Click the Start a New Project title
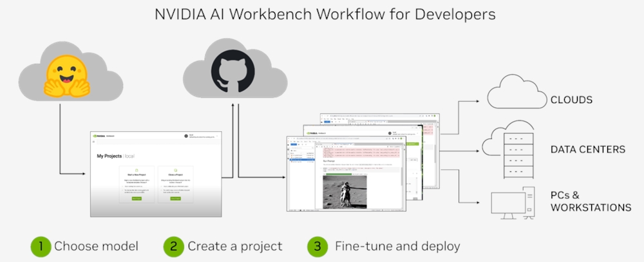The width and height of the screenshot is (644, 262). pos(137,175)
